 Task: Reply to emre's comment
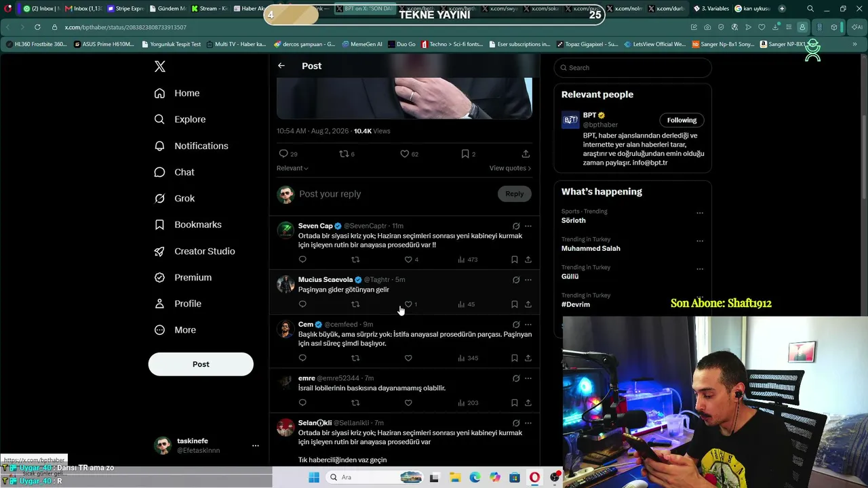point(302,403)
